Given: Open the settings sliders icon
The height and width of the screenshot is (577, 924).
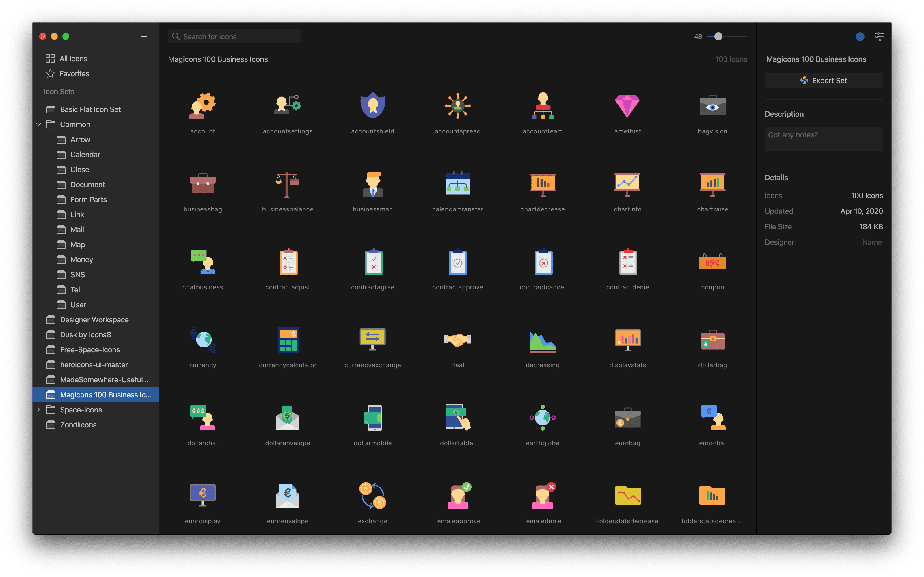Looking at the screenshot, I should pos(879,37).
